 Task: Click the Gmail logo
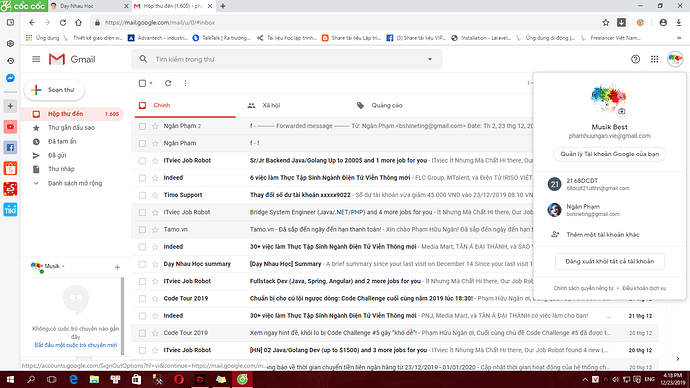72,59
